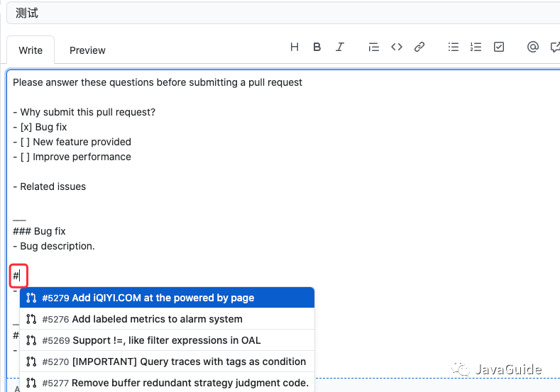This screenshot has height=392, width=560.
Task: Mention a user with the @ icon
Action: tap(533, 47)
